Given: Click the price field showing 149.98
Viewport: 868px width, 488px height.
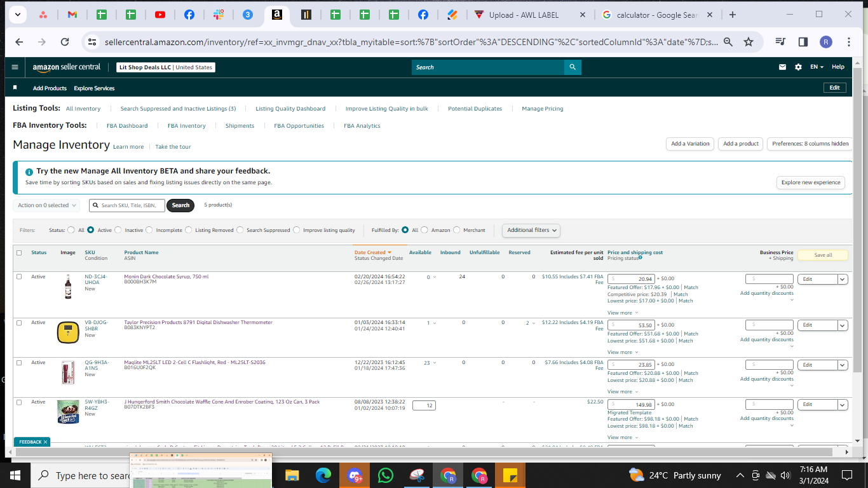Looking at the screenshot, I should tap(631, 405).
